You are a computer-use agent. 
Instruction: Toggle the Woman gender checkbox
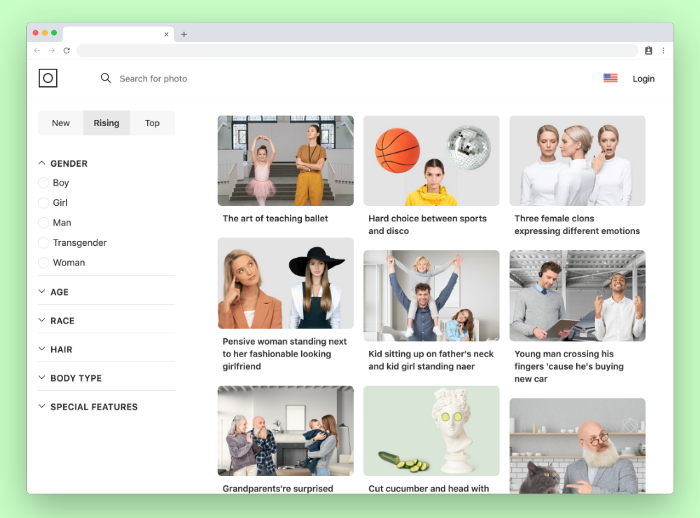point(44,263)
